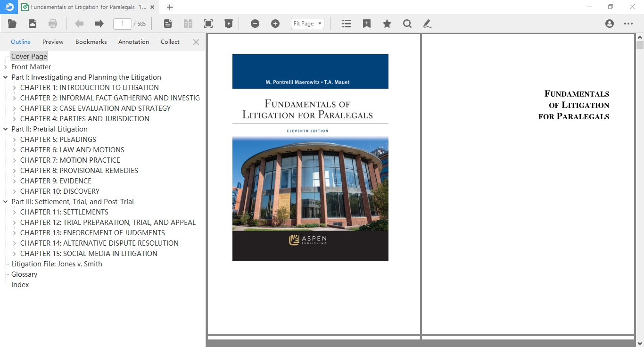Go to the next page arrow
This screenshot has width=644, height=347.
point(99,24)
